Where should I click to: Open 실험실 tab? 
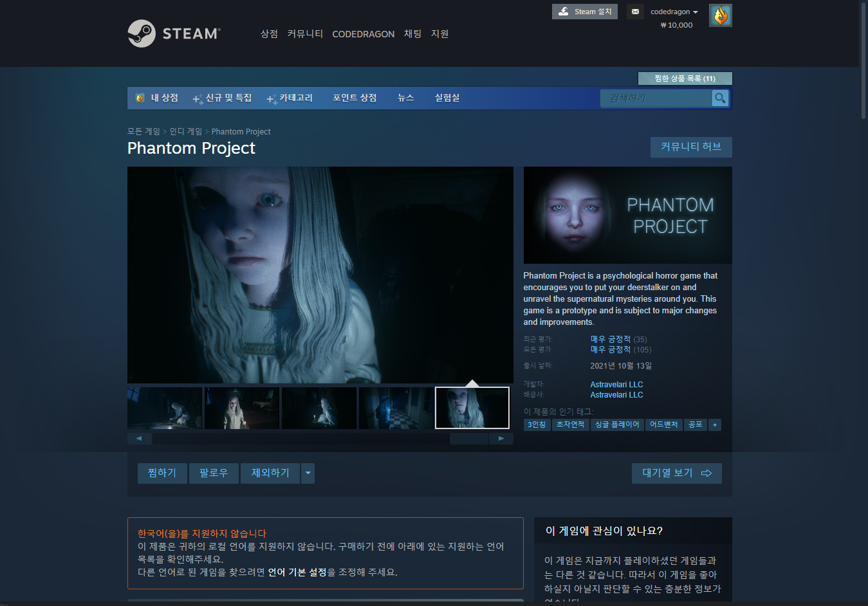[x=447, y=98]
